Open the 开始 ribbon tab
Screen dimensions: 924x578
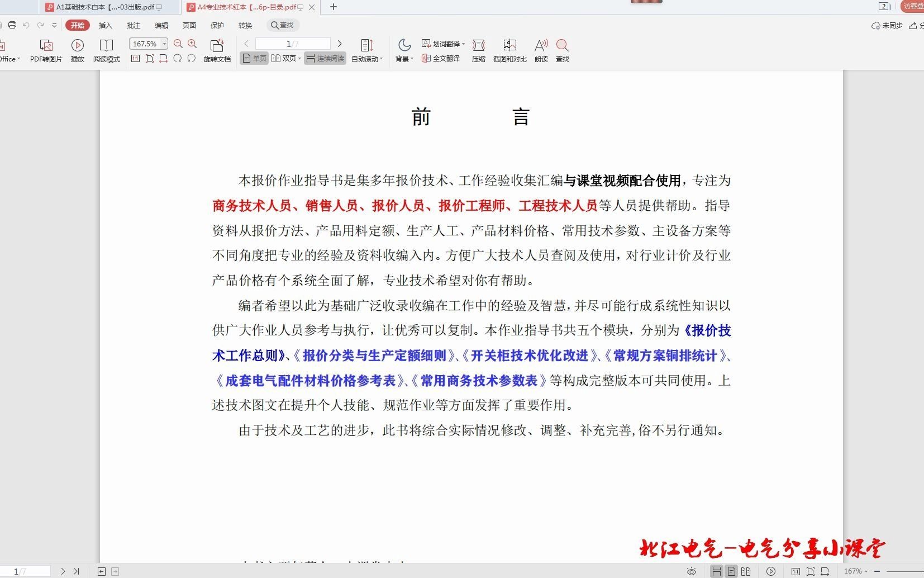tap(78, 25)
